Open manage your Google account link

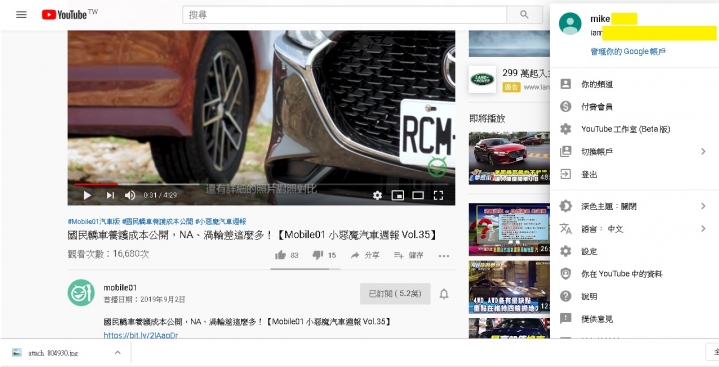(628, 51)
